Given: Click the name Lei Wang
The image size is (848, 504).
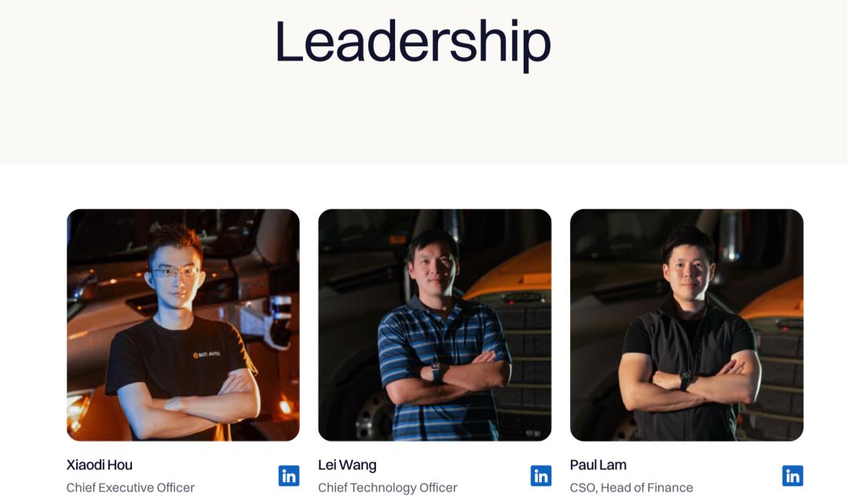Looking at the screenshot, I should pyautogui.click(x=347, y=465).
